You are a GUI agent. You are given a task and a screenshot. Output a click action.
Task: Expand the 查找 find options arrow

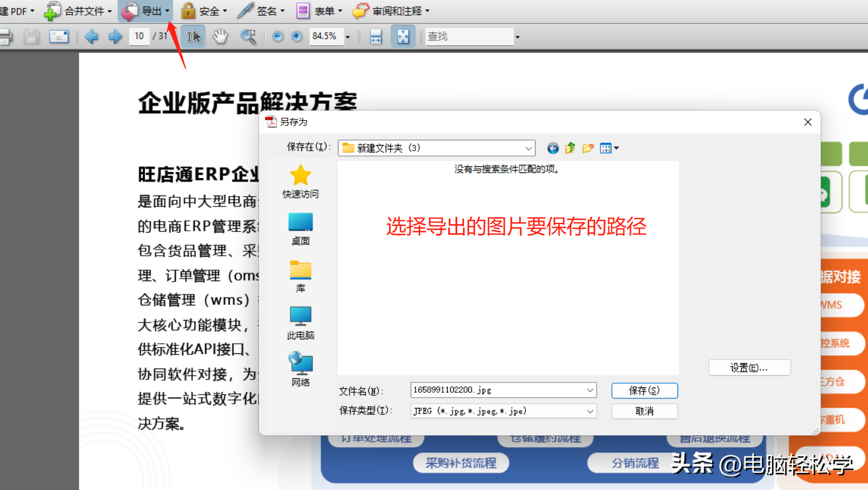(517, 37)
